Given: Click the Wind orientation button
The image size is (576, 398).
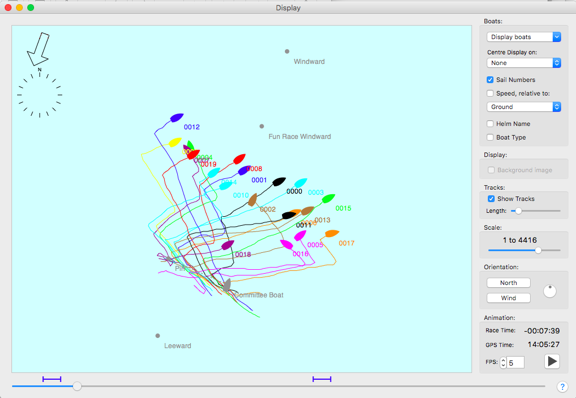Looking at the screenshot, I should (508, 298).
